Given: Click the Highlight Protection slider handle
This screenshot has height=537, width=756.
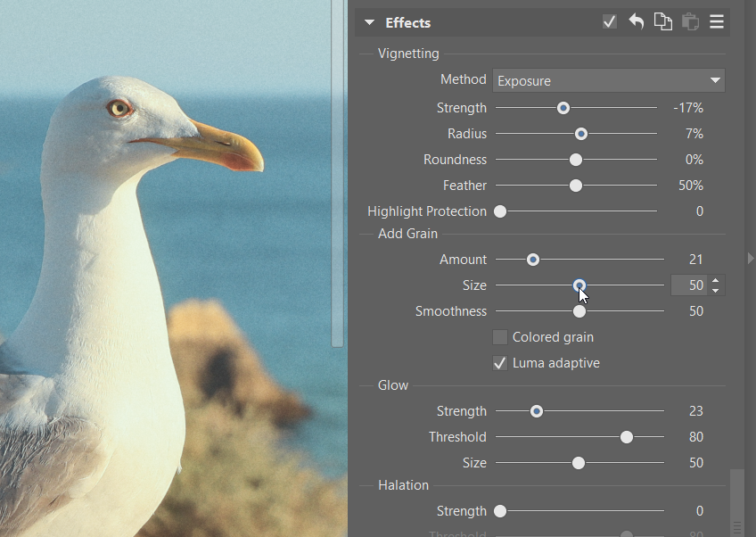Looking at the screenshot, I should (500, 211).
